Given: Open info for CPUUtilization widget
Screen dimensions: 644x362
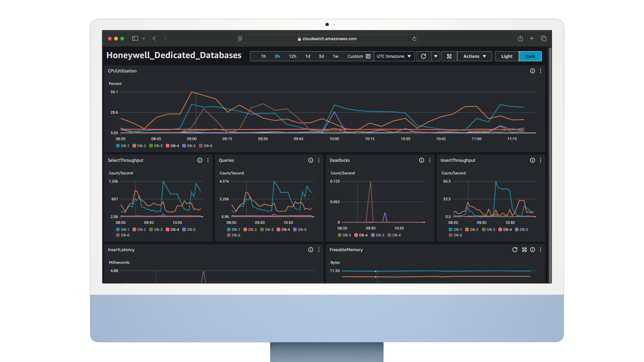Looking at the screenshot, I should [532, 71].
